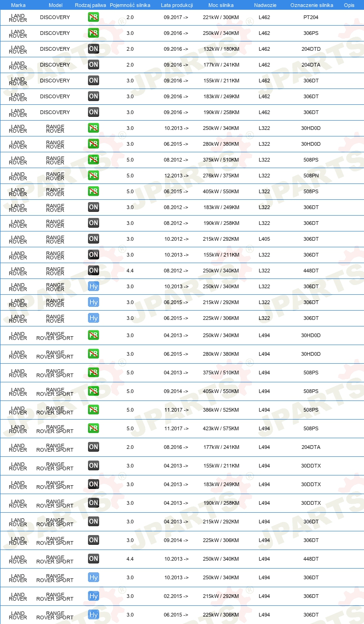364x624 pixels.
Task: Click ON icon for Range Rover Sport 30DDTX 155kW / 211KM
Action: point(94,466)
